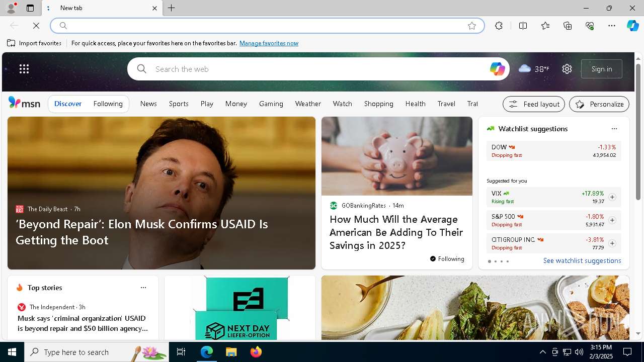Open the Shopping category
This screenshot has height=362, width=644.
tap(378, 104)
